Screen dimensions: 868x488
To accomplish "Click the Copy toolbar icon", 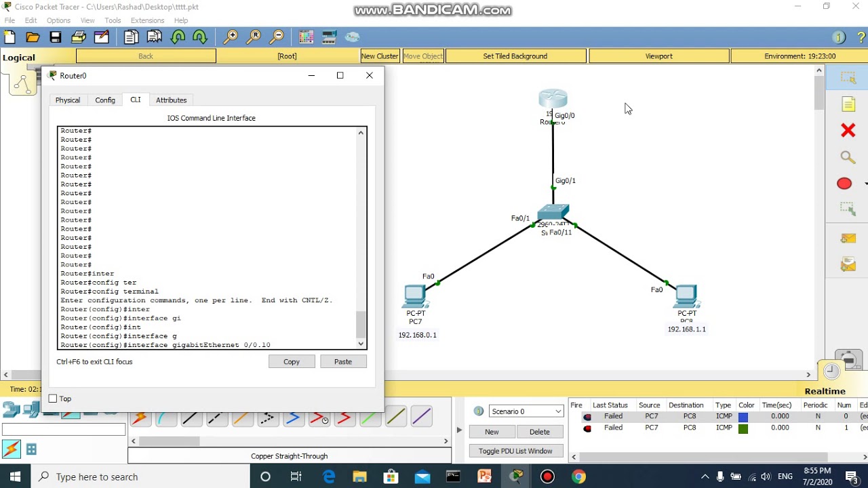I will click(132, 37).
